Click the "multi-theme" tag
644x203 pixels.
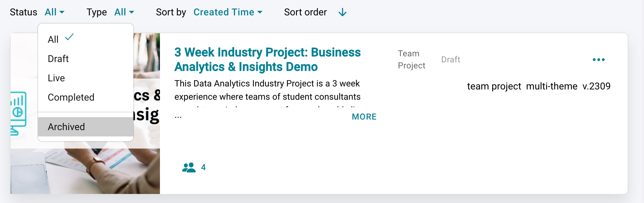click(x=552, y=86)
